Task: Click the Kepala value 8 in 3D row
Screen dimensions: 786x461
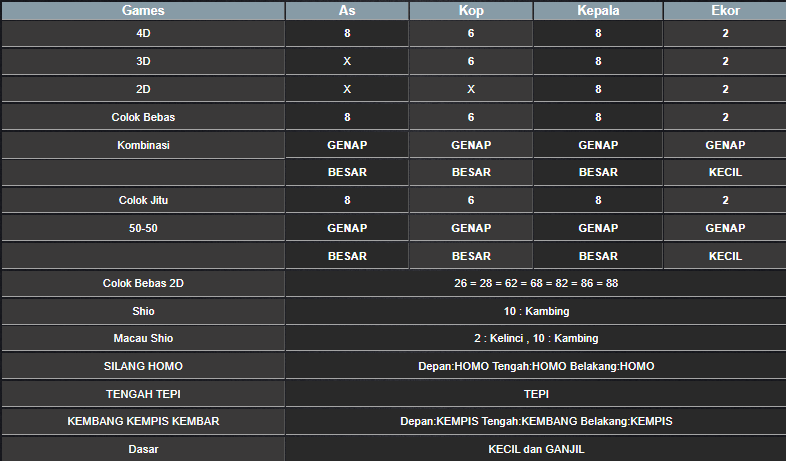Action: pos(598,62)
